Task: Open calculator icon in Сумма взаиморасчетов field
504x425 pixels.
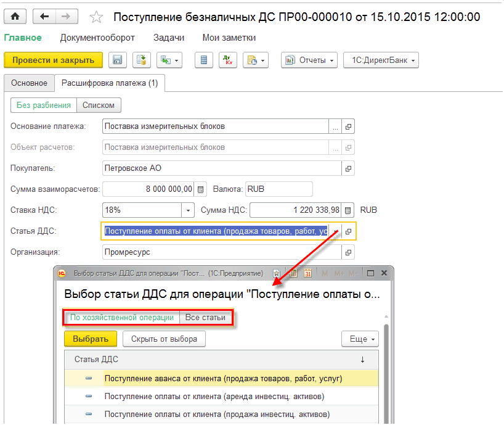Action: (201, 189)
